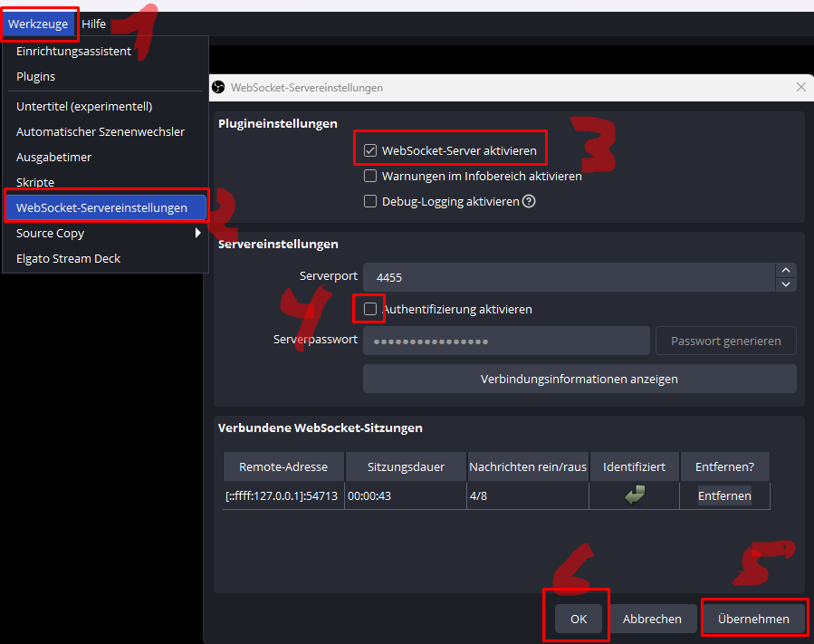Enable the Debug-Logging aktivieren checkbox

coord(369,202)
